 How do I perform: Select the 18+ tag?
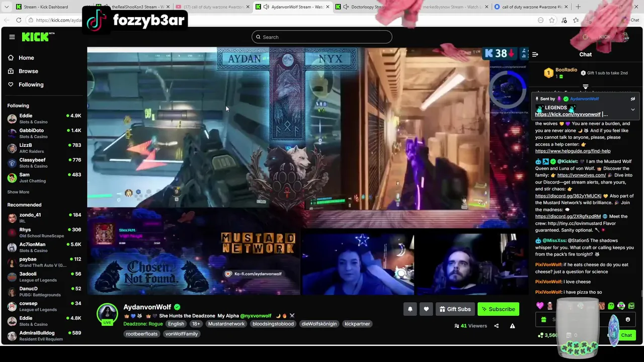[x=196, y=324]
